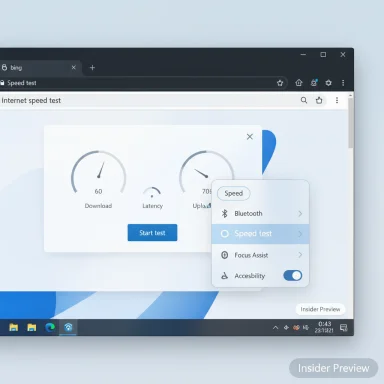Viewport: 384px width, 384px height.
Task: Open browser settings gear icon
Action: click(x=329, y=83)
